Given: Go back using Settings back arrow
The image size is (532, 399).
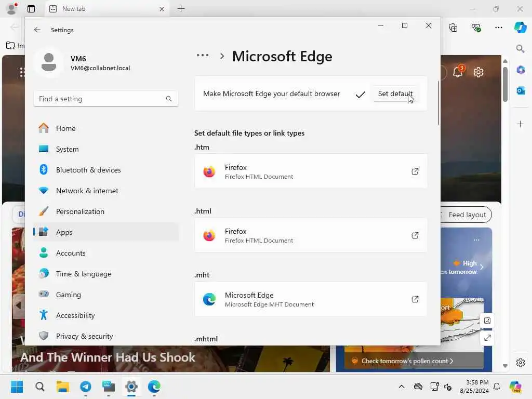Looking at the screenshot, I should click(x=37, y=30).
